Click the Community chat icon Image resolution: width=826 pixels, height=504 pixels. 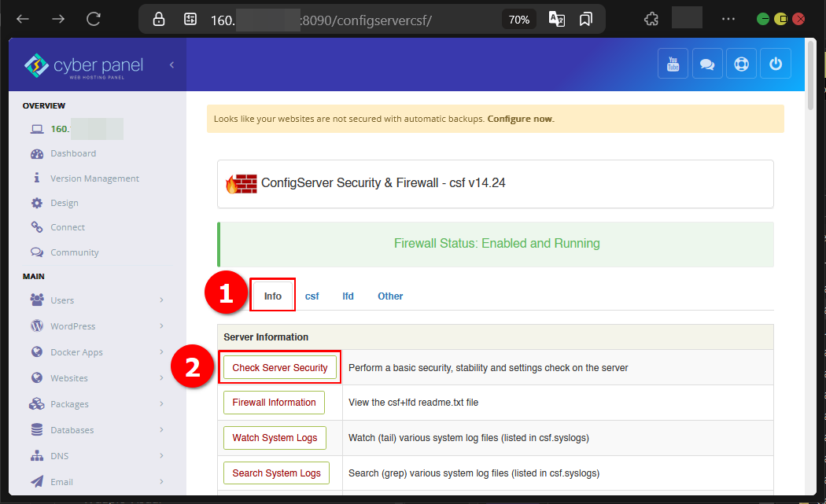click(x=37, y=252)
